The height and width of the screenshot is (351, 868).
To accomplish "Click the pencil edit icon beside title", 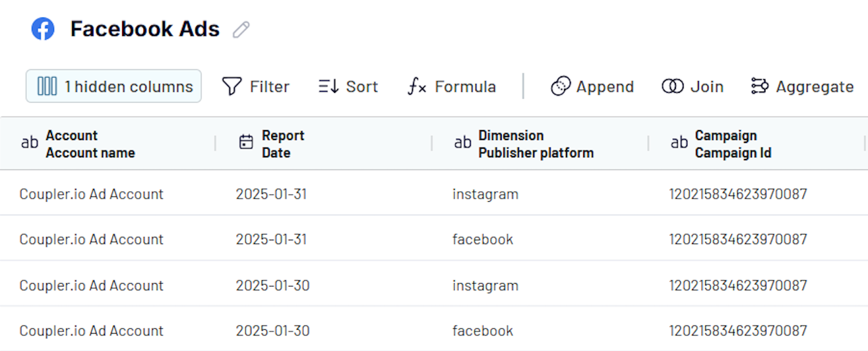I will pos(241,29).
